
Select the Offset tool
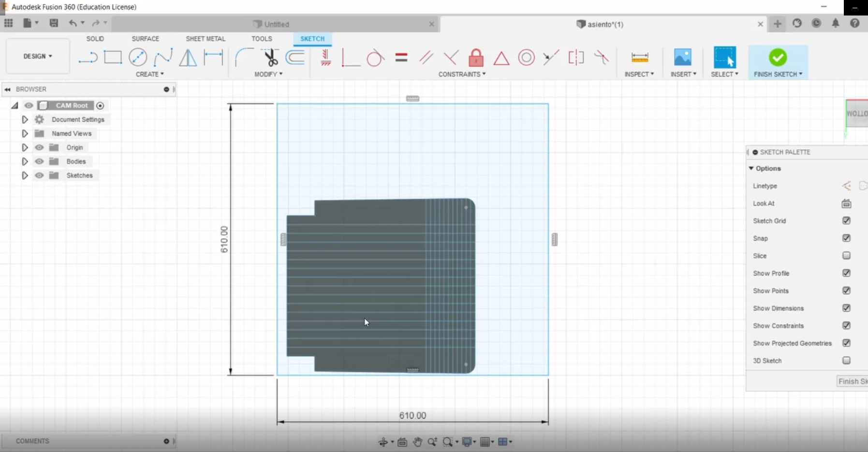295,58
